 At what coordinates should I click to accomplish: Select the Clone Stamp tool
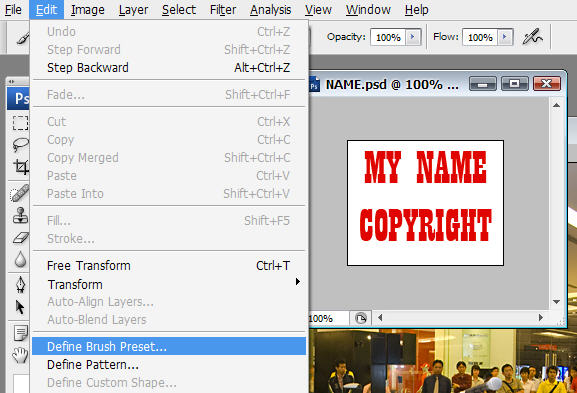20,215
